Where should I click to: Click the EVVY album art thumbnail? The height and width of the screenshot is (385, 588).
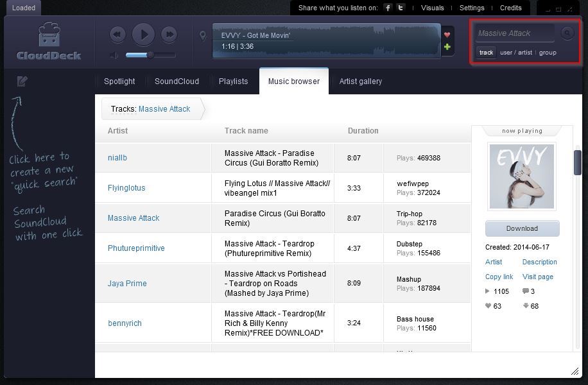click(x=522, y=176)
